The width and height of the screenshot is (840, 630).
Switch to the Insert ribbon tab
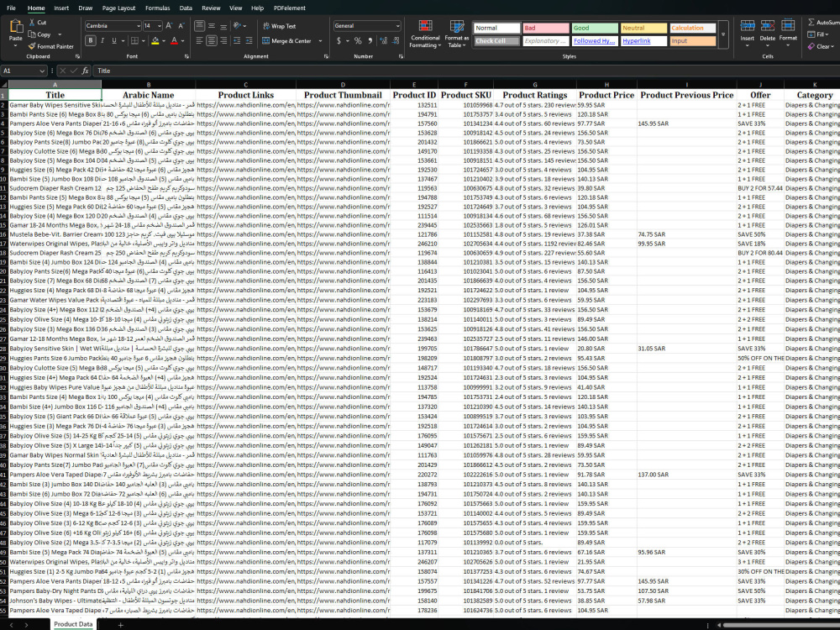[61, 8]
